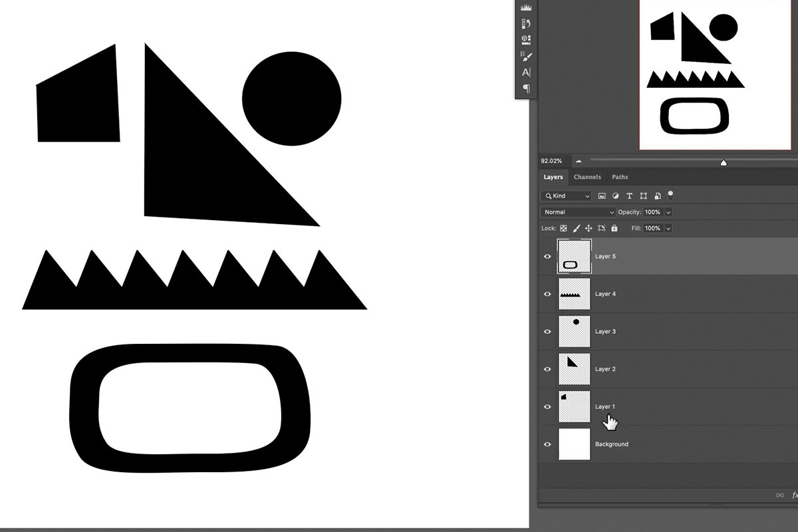Hide the Background layer

tap(548, 444)
